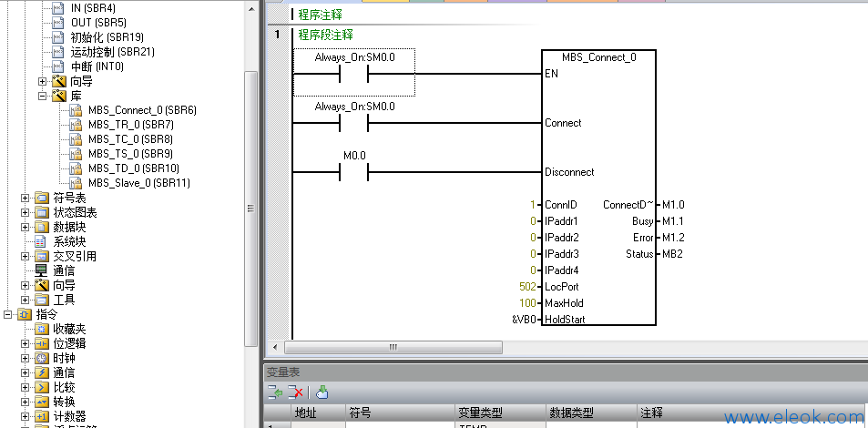Click the MBS_TD_0 (SBR10) library icon
This screenshot has width=868, height=428.
(76, 168)
